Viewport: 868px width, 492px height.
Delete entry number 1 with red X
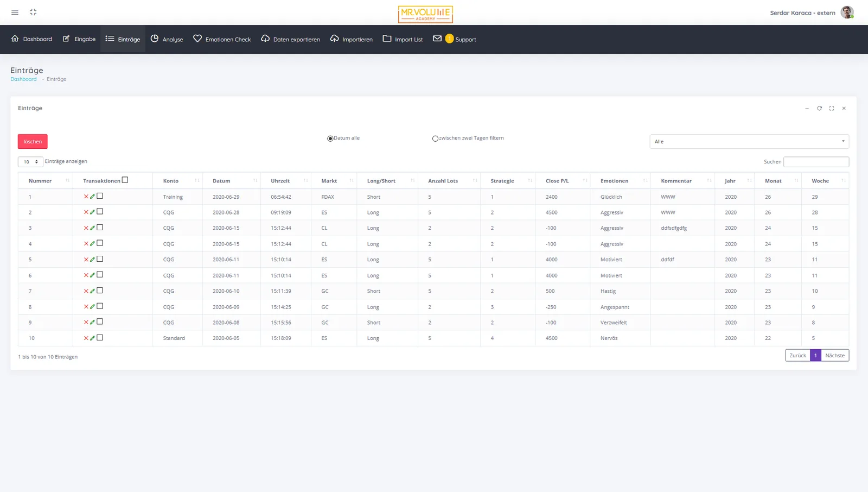86,197
